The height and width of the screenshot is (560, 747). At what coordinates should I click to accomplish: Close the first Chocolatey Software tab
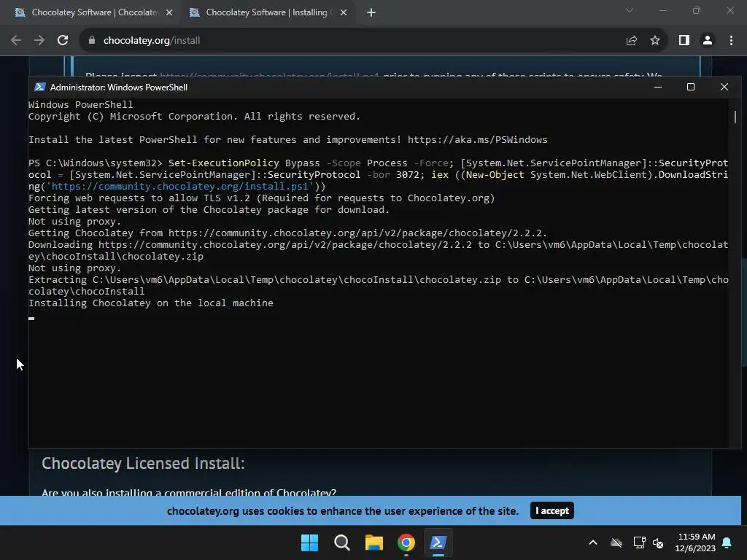point(169,13)
